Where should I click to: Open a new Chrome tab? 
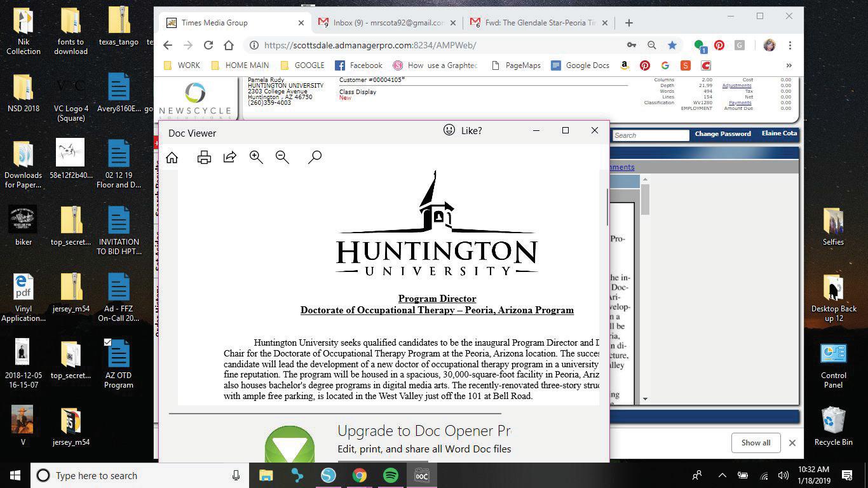628,23
